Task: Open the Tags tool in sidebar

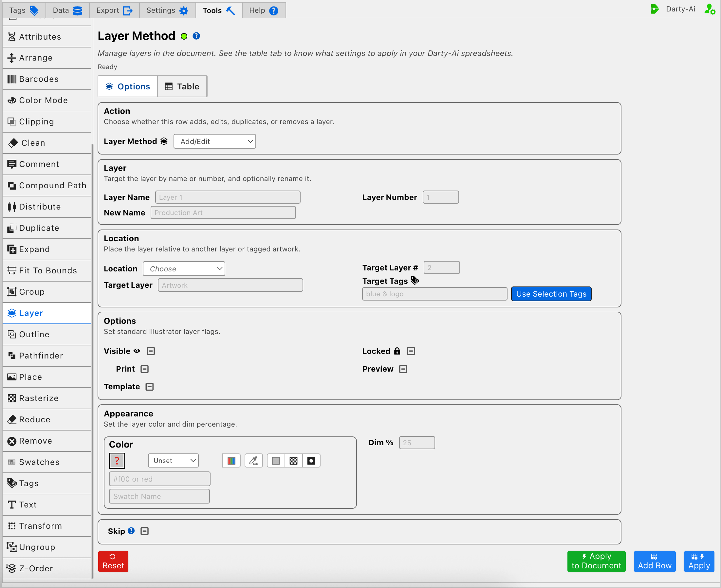Action: point(47,484)
